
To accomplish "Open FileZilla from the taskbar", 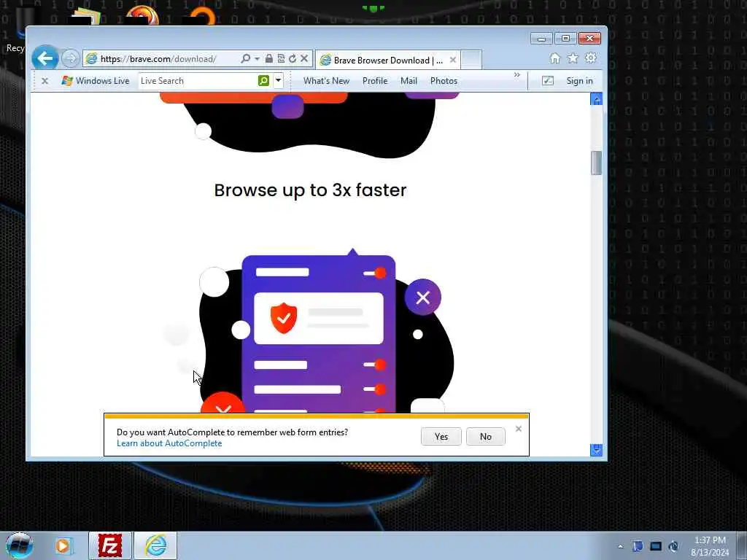I will click(109, 545).
